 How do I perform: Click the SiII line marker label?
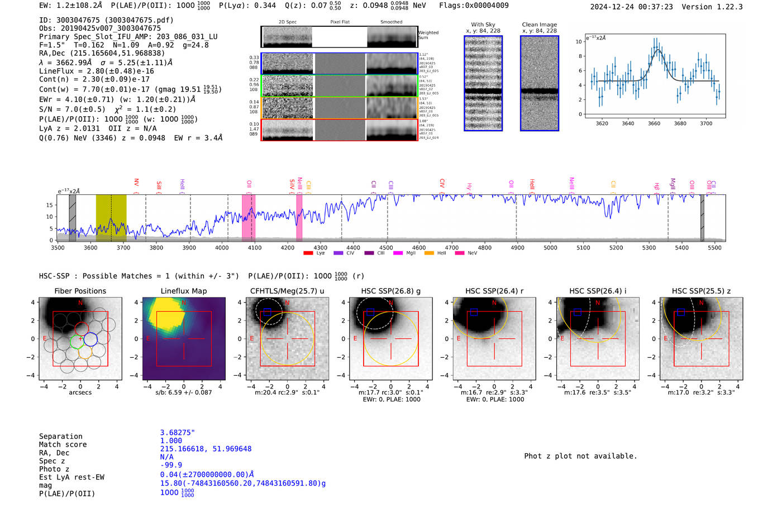tap(159, 185)
